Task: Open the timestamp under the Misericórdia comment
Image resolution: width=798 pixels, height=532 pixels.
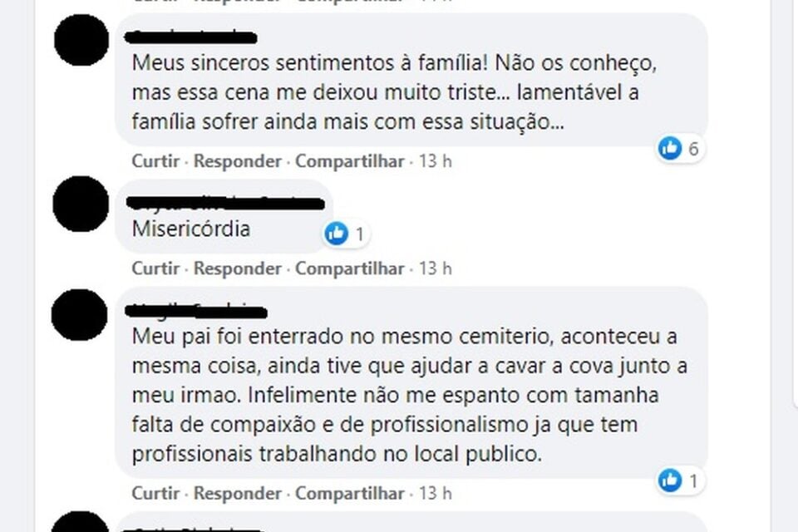Action: point(438,268)
